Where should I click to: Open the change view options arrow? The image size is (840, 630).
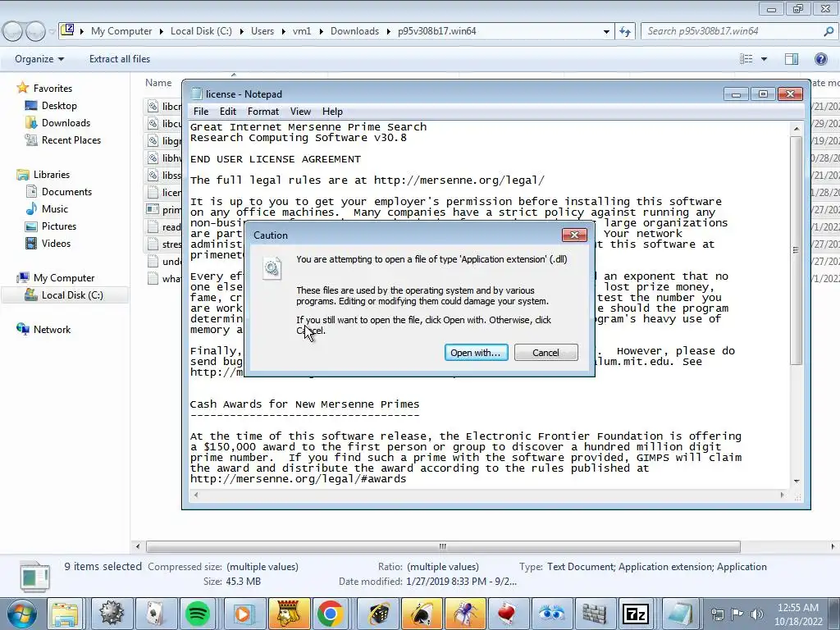(x=764, y=59)
